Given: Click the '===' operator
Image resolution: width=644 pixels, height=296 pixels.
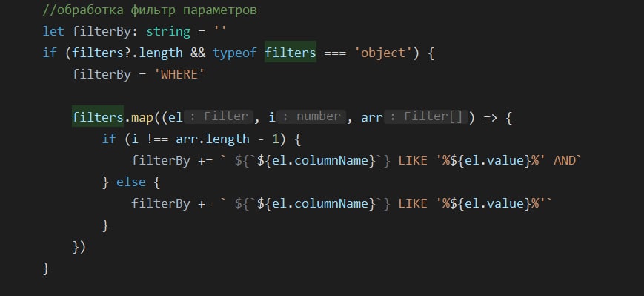Looking at the screenshot, I should tap(335, 53).
